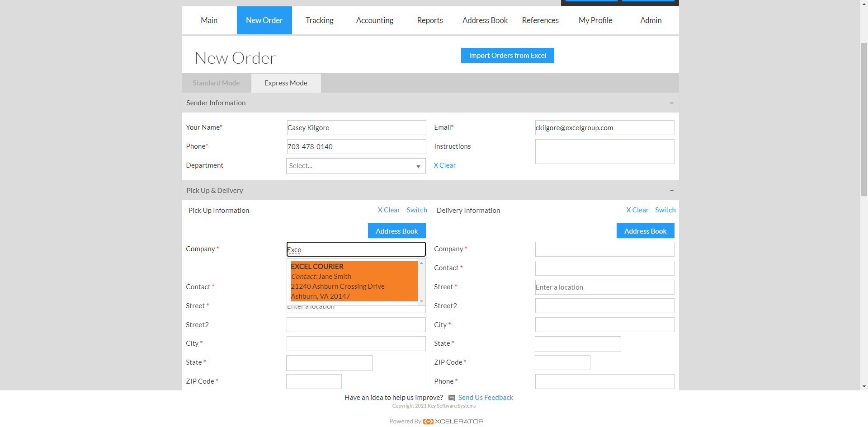Click the Delivery Street location field
This screenshot has height=427, width=868.
click(x=605, y=287)
